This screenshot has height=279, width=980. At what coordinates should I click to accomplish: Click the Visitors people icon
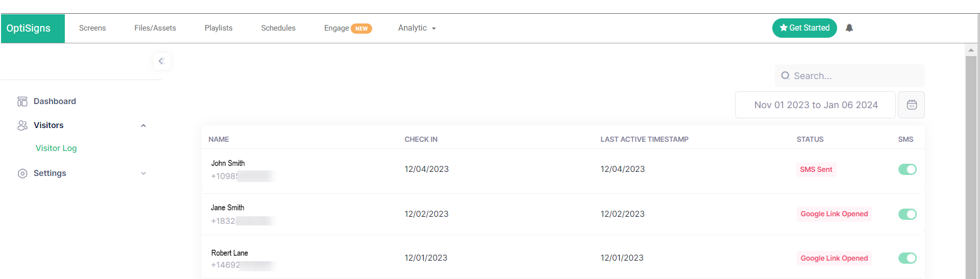coord(22,125)
